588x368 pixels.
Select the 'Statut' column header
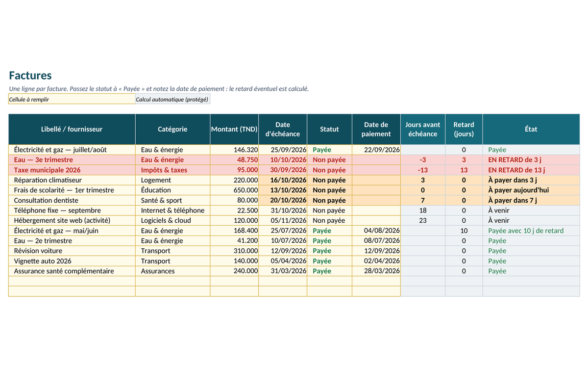(329, 129)
